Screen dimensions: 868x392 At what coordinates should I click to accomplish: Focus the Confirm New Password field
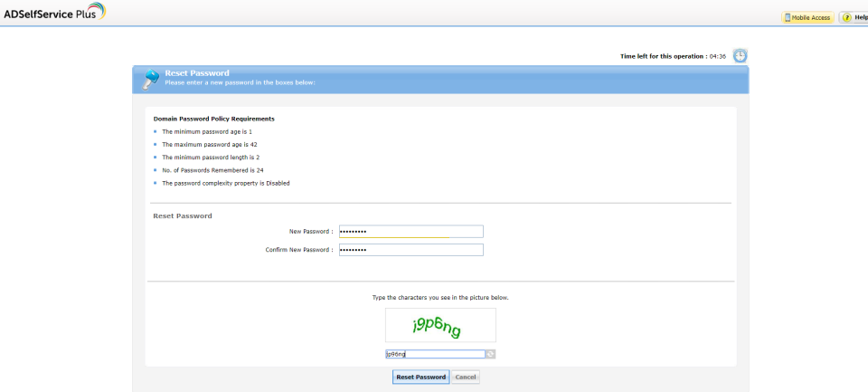pos(410,250)
